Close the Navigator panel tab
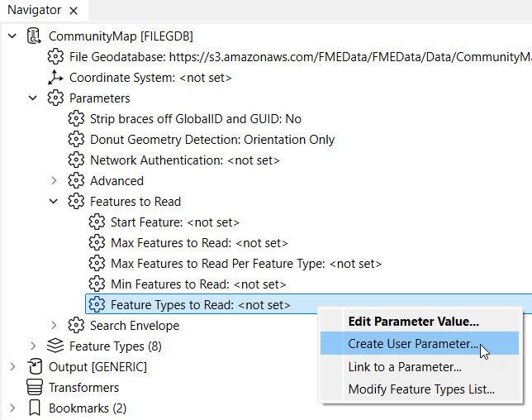 (x=73, y=11)
